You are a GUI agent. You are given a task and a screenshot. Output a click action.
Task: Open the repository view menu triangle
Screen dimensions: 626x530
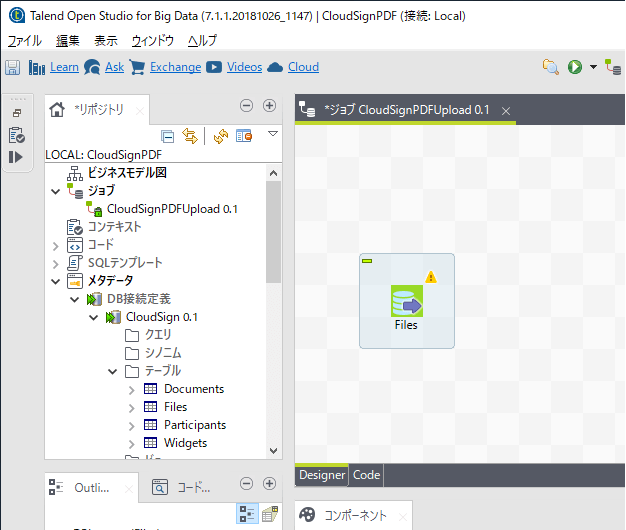[x=273, y=134]
